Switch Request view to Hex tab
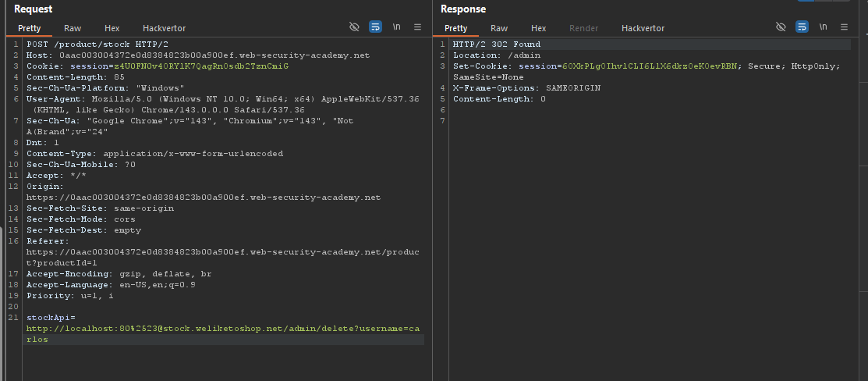Screen dimensions: 868x381 pyautogui.click(x=112, y=28)
